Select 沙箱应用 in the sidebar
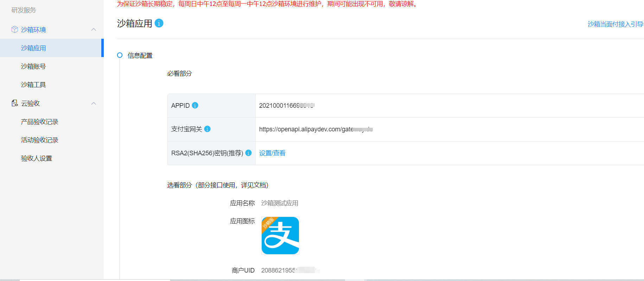 (52, 48)
